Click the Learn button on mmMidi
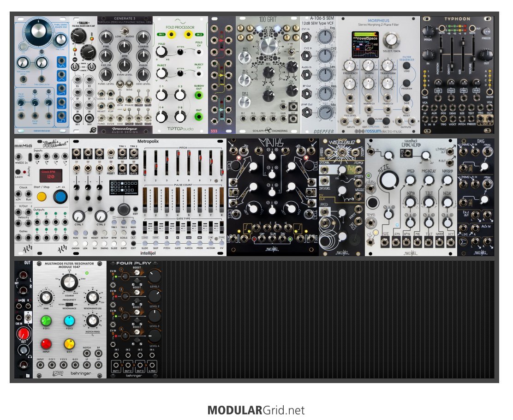Image resolution: width=513 pixels, height=420 pixels. tap(18, 172)
